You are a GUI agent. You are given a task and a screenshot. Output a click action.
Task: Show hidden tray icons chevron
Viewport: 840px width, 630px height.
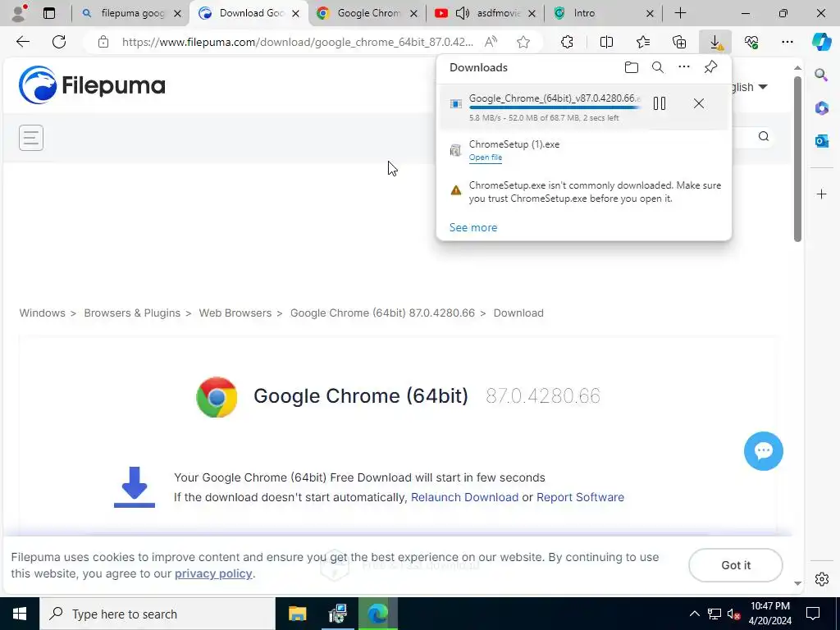click(694, 614)
